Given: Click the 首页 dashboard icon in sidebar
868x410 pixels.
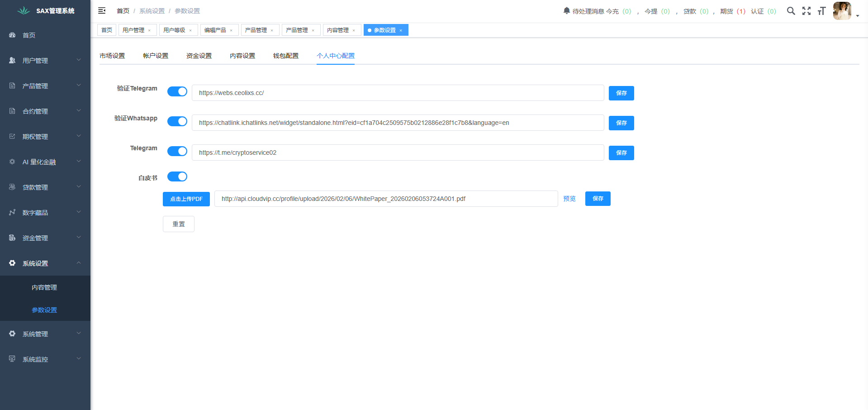Looking at the screenshot, I should click(12, 35).
